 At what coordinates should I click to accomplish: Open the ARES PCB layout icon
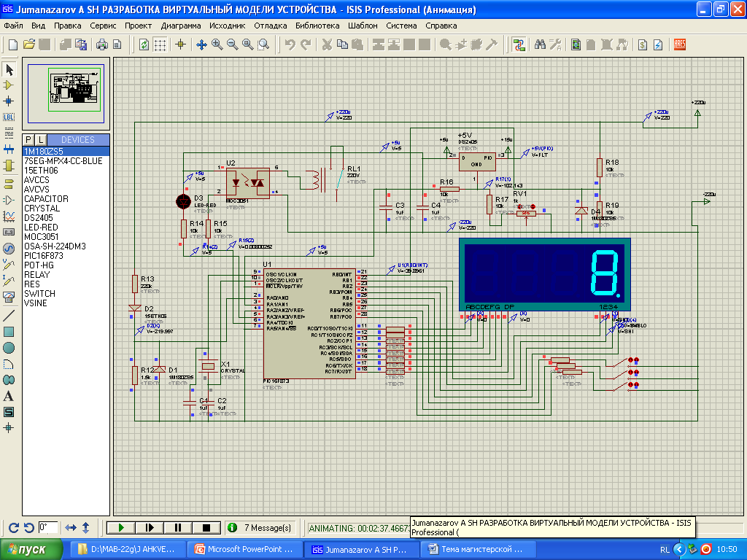pyautogui.click(x=681, y=44)
